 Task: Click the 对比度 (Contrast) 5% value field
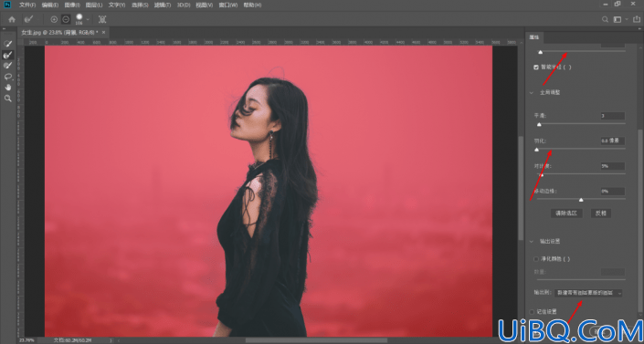[x=612, y=166]
